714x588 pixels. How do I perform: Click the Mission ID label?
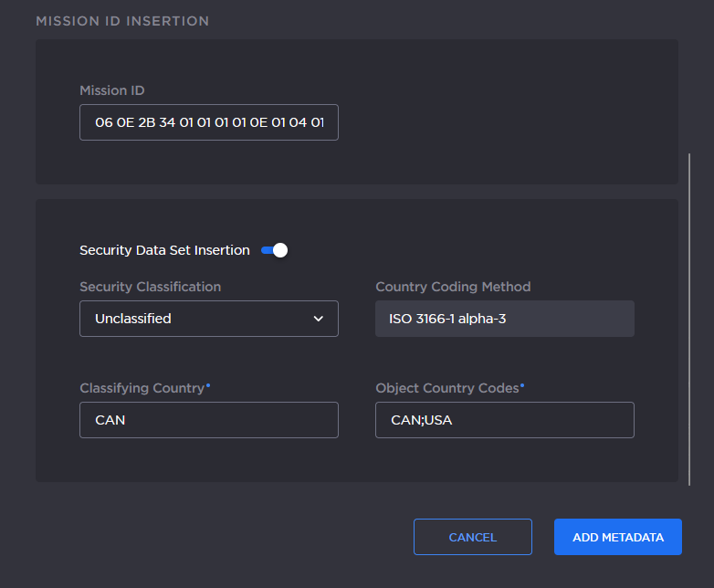pos(112,90)
